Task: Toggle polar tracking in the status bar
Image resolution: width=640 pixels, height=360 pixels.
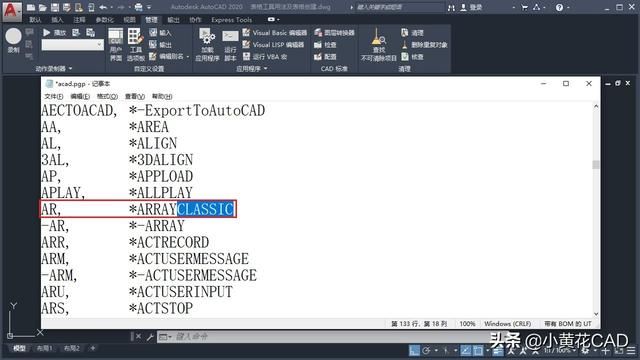Action: click(427, 350)
